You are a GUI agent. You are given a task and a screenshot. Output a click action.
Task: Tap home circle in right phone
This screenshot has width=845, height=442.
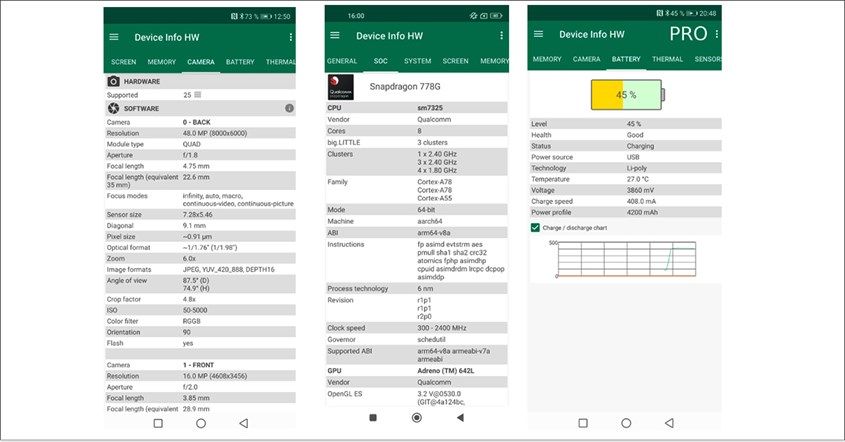tap(626, 423)
